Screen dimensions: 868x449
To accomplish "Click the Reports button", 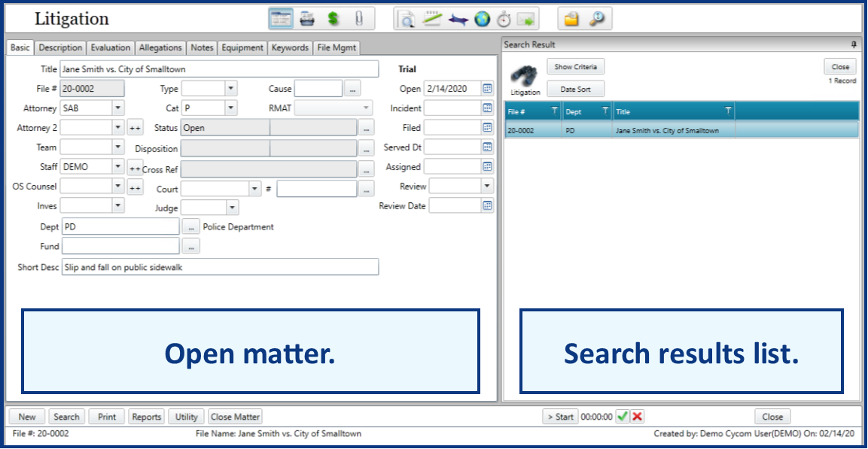I will click(x=147, y=417).
